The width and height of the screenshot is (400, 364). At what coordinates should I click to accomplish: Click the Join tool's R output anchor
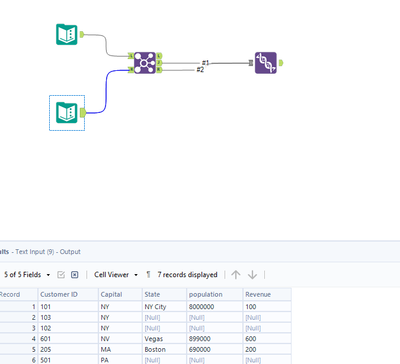pyautogui.click(x=159, y=70)
